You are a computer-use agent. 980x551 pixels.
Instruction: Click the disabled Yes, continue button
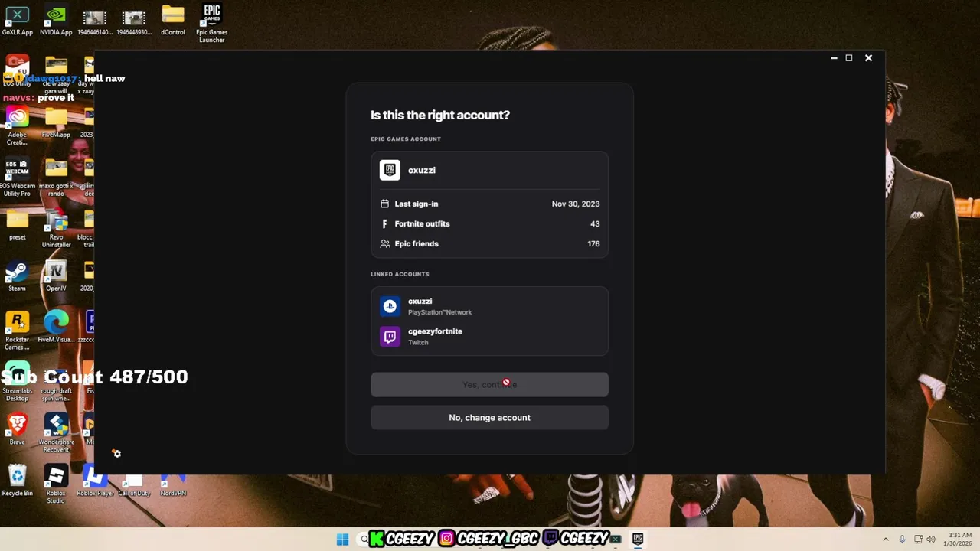click(x=489, y=384)
